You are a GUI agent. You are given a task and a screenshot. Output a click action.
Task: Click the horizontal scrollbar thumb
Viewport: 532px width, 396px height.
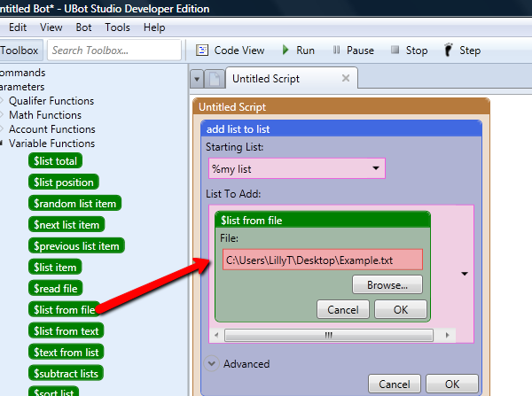[329, 335]
